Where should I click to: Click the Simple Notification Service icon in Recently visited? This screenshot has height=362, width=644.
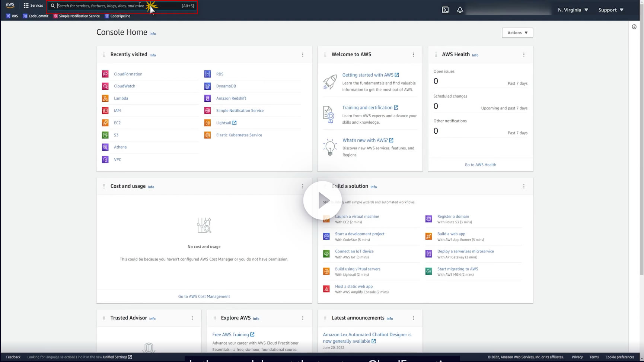208,111
